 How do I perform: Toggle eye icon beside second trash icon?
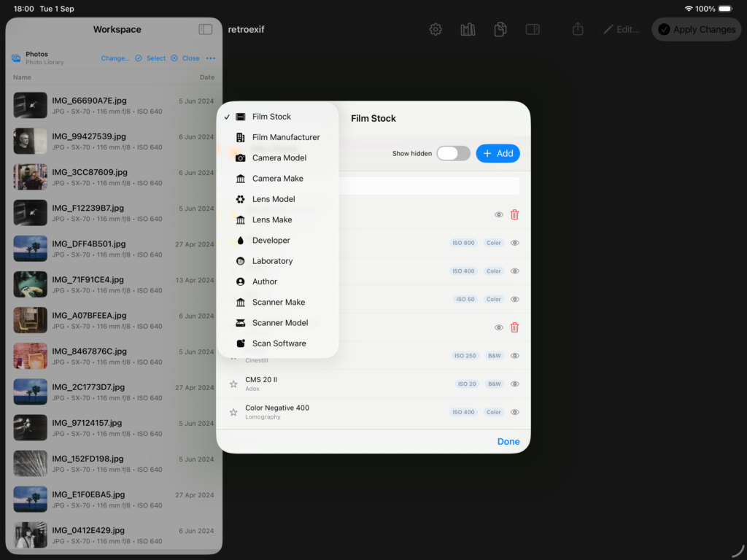coord(499,327)
